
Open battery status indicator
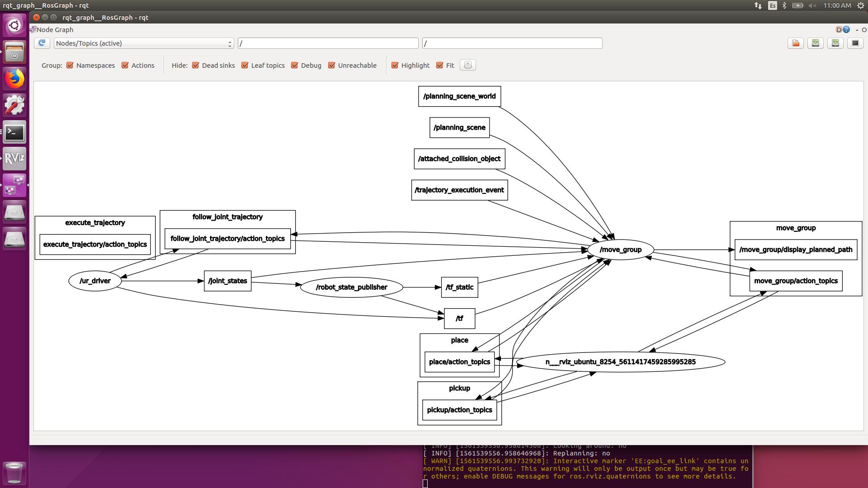click(x=798, y=5)
